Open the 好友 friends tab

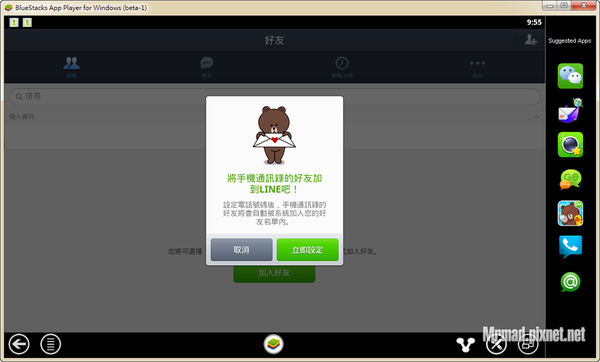pyautogui.click(x=72, y=67)
